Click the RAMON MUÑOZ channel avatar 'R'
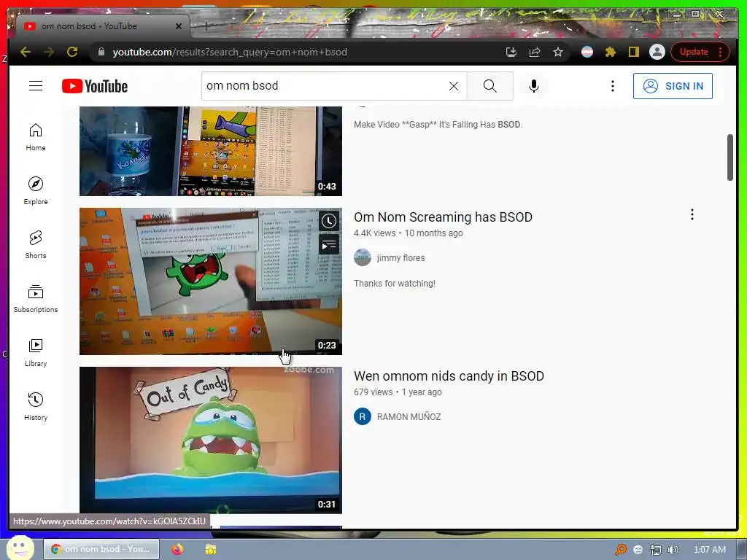Screen dimensions: 747x560 pyautogui.click(x=363, y=416)
